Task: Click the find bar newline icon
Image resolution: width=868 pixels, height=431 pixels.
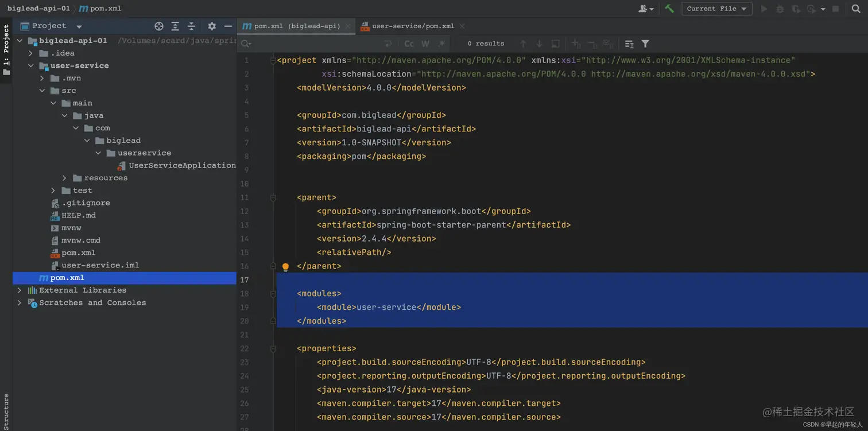Action: click(x=388, y=44)
